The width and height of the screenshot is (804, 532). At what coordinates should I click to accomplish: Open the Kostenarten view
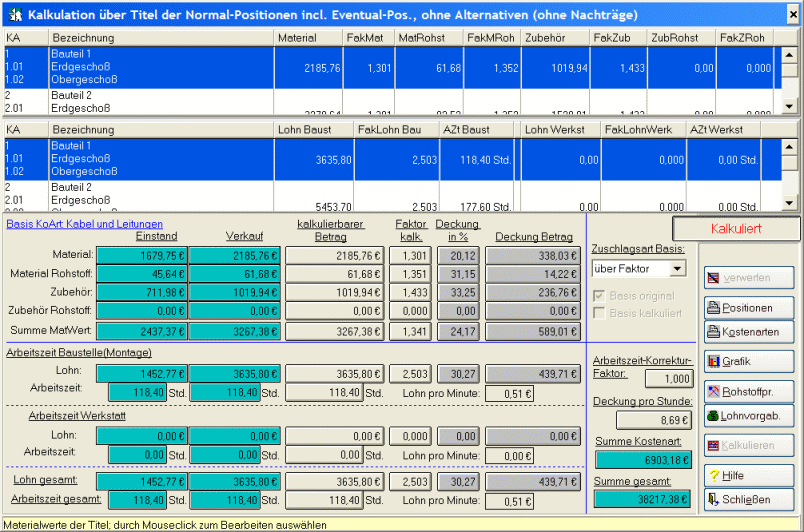pyautogui.click(x=749, y=332)
